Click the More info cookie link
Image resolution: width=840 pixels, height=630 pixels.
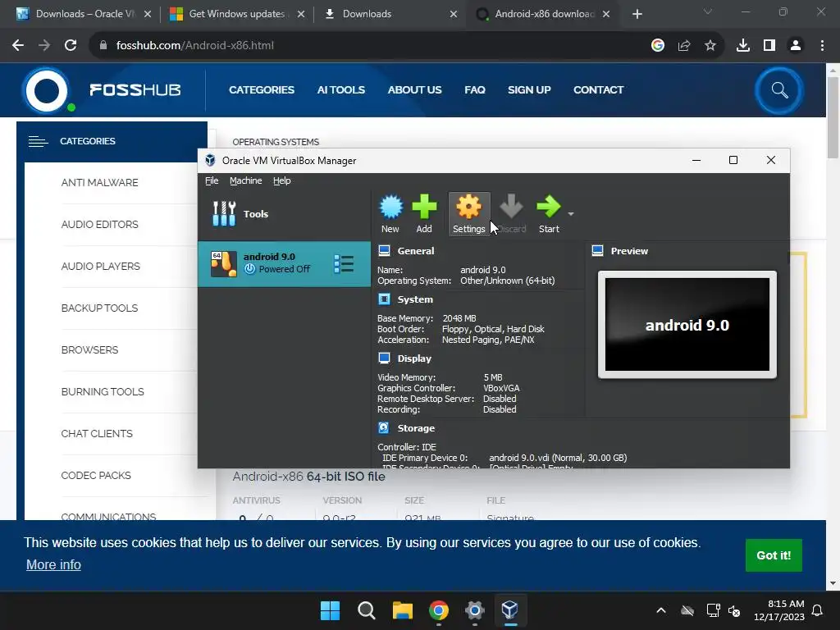click(x=53, y=564)
